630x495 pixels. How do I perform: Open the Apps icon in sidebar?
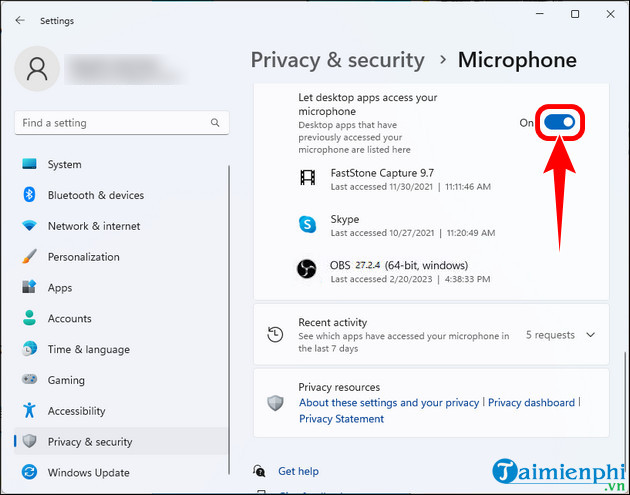pyautogui.click(x=29, y=288)
